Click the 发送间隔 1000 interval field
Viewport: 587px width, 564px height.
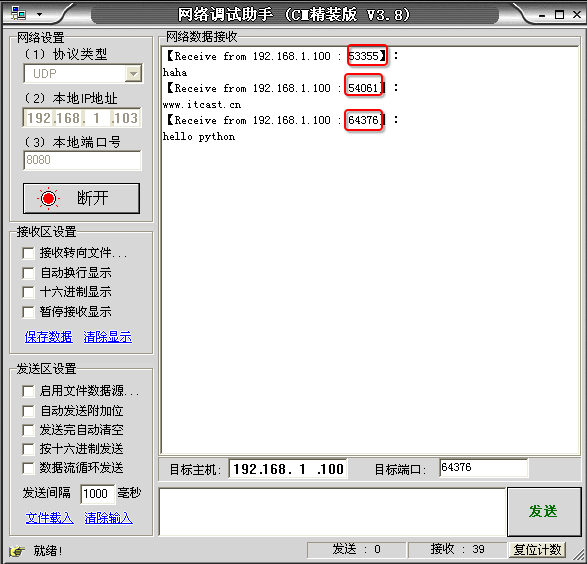[97, 494]
